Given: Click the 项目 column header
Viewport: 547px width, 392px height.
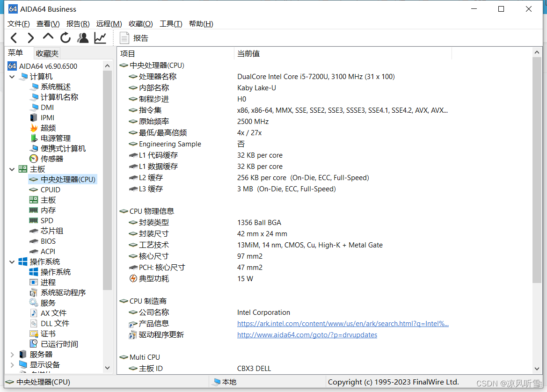Looking at the screenshot, I should coord(176,53).
